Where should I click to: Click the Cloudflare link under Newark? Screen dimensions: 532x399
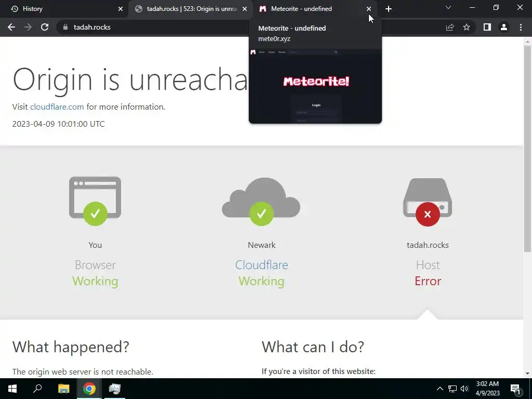(262, 265)
